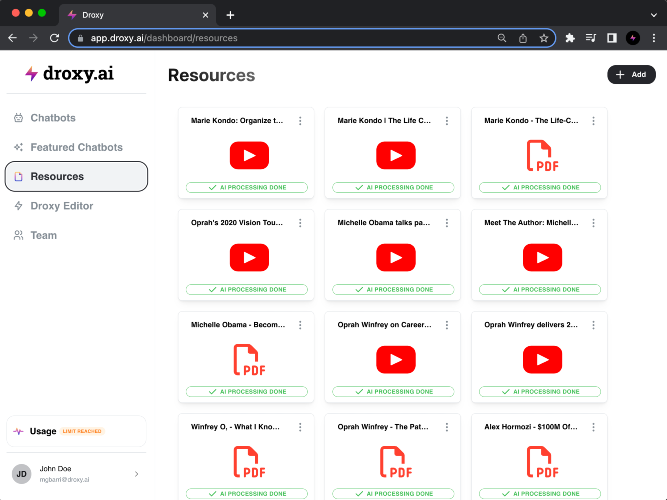Screen dimensions: 667x500
Task: Open options for Winfrey O, - What I Know card
Action: click(x=300, y=427)
